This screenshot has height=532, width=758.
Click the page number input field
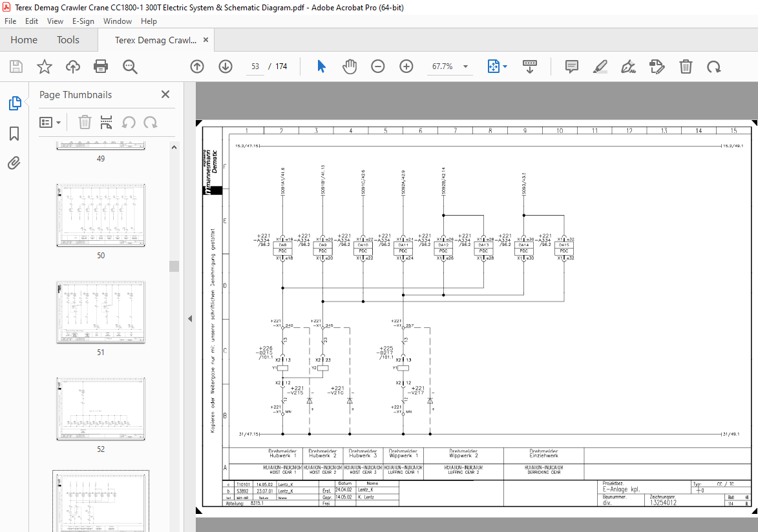click(x=255, y=66)
